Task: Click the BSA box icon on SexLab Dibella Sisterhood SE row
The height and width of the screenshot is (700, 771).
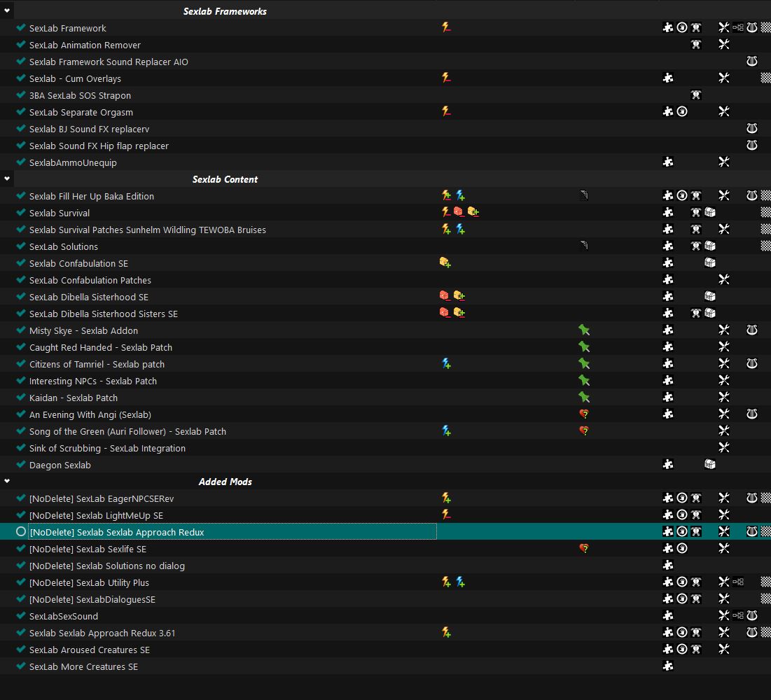Action: [710, 296]
